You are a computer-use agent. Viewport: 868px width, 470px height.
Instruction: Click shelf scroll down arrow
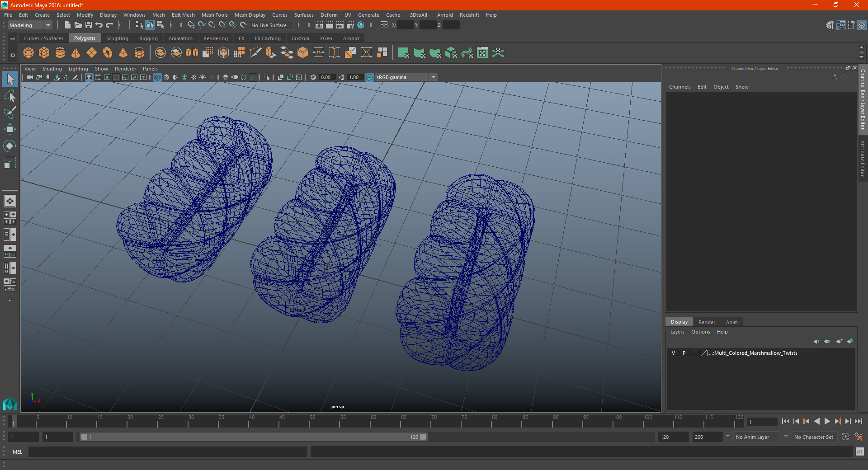(862, 57)
